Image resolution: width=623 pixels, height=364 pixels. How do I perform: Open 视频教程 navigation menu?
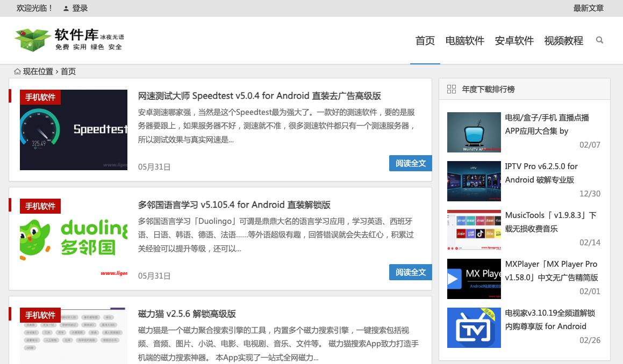563,40
